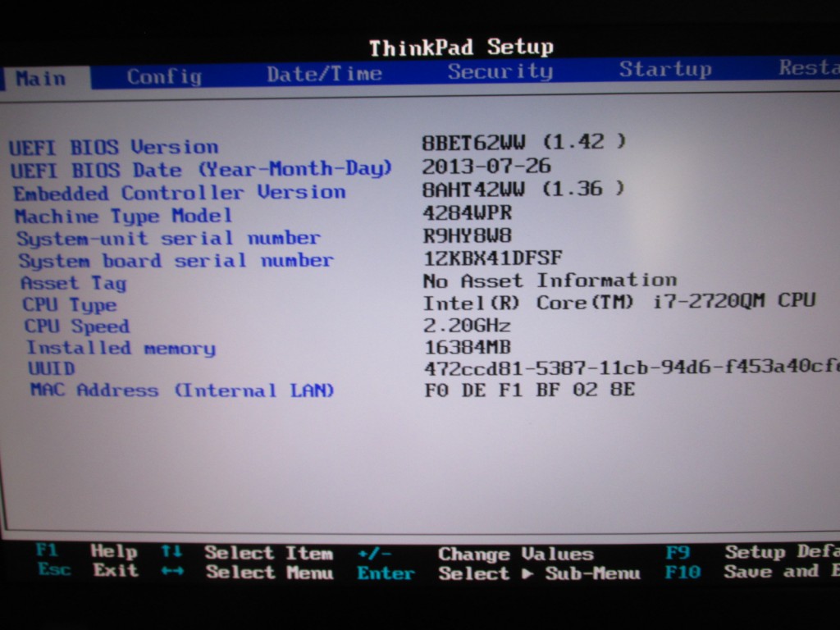Click the triangle arrow before Sub-Menu
840x630 pixels.
click(527, 573)
